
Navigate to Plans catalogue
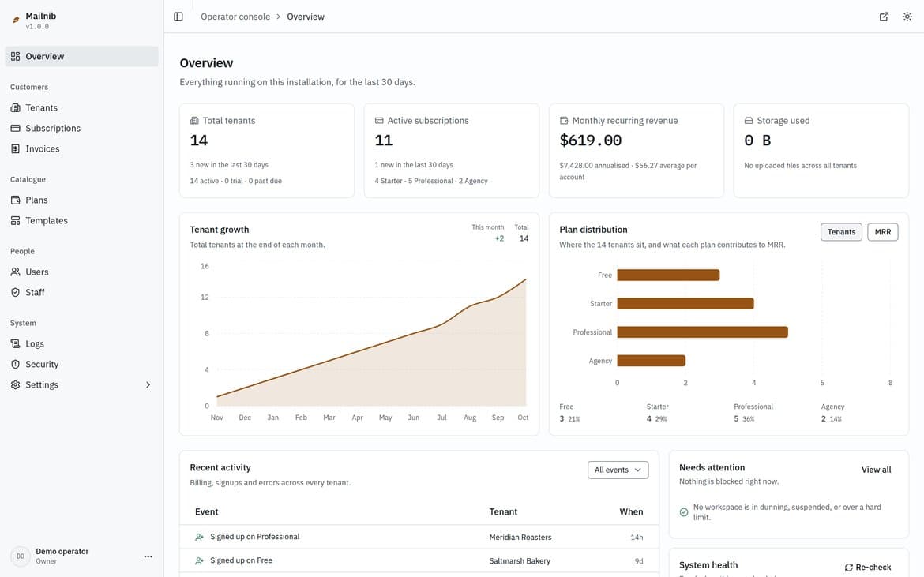click(81, 200)
